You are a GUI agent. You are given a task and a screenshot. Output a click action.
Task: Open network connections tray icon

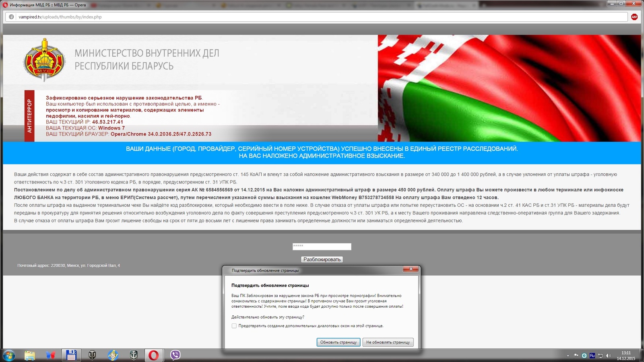pyautogui.click(x=600, y=356)
